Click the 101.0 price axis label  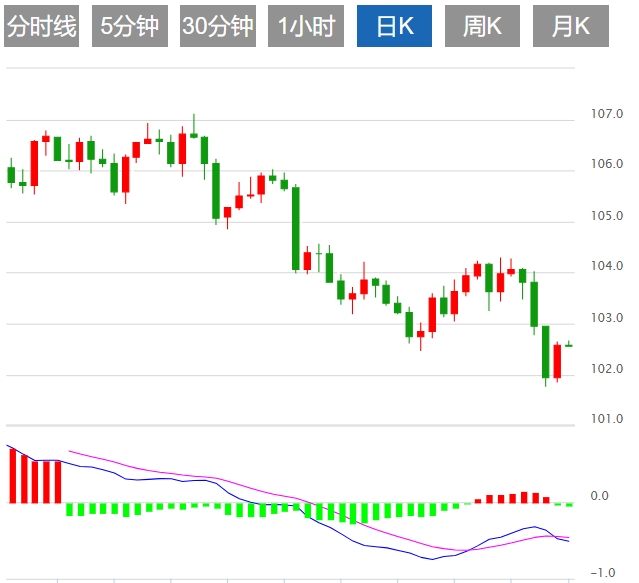[607, 419]
